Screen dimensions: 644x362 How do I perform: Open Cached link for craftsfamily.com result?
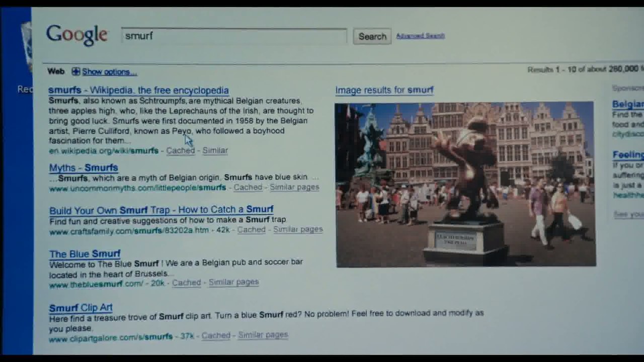click(x=251, y=229)
